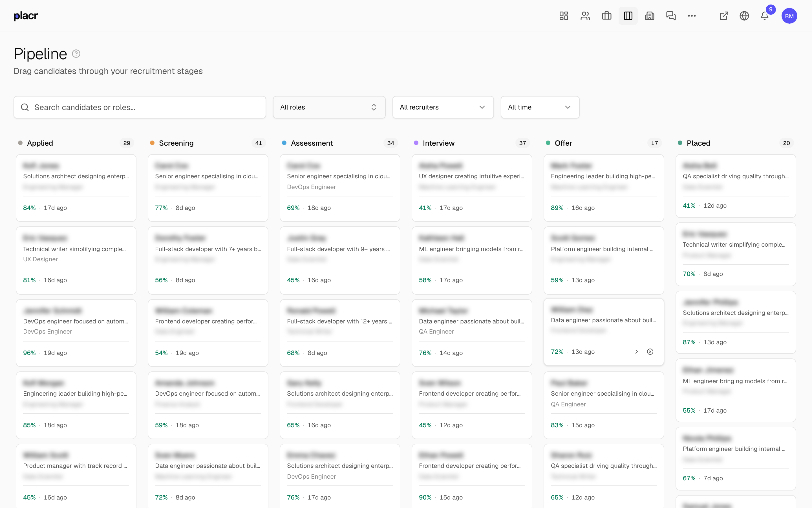Open the jobs briefcase icon
This screenshot has height=508, width=812.
607,16
